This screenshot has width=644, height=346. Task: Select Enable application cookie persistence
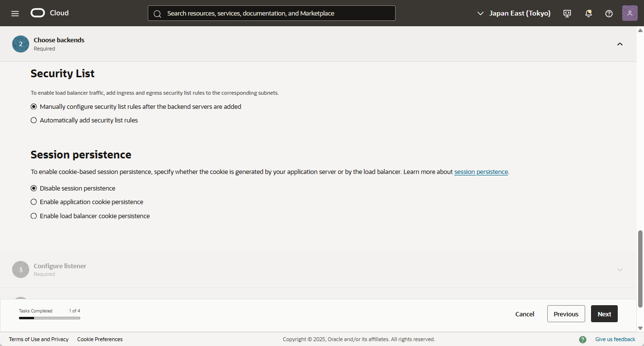click(34, 202)
